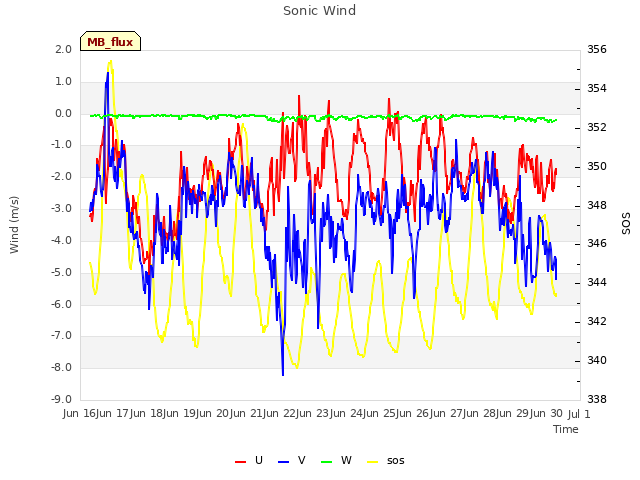Click the Wind (m/s) axis label

[14, 225]
